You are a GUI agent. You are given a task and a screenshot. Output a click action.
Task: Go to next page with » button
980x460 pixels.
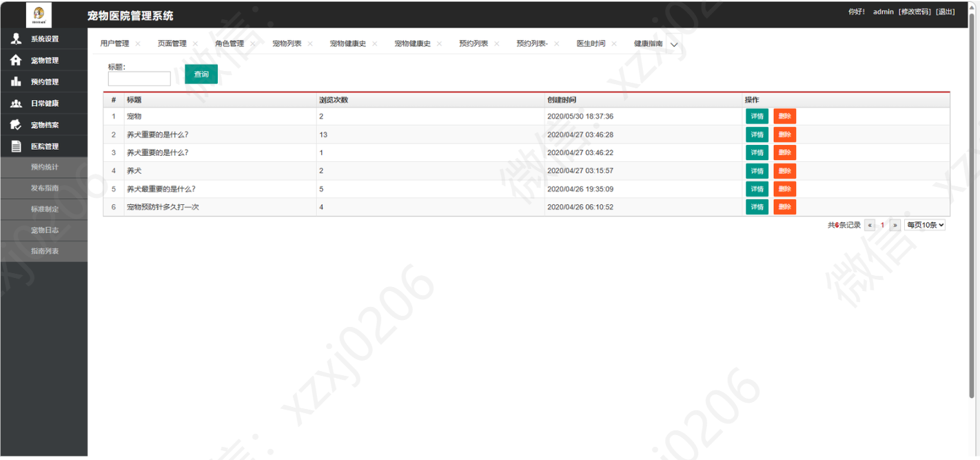(895, 225)
